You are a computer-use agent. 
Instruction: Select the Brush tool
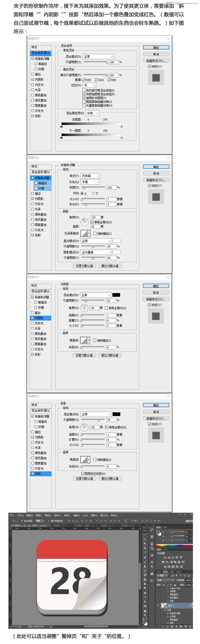[145, 562]
